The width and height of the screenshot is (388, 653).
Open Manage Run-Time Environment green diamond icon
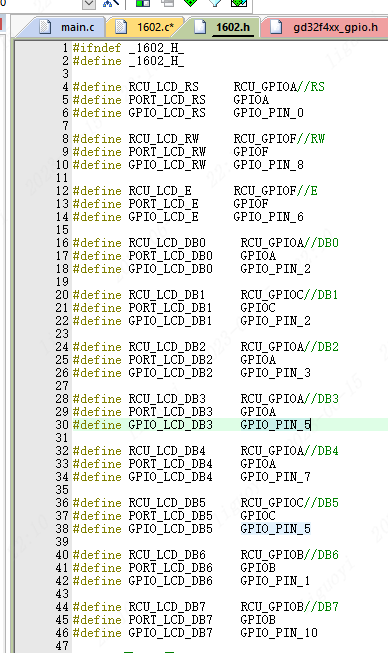[x=190, y=3]
